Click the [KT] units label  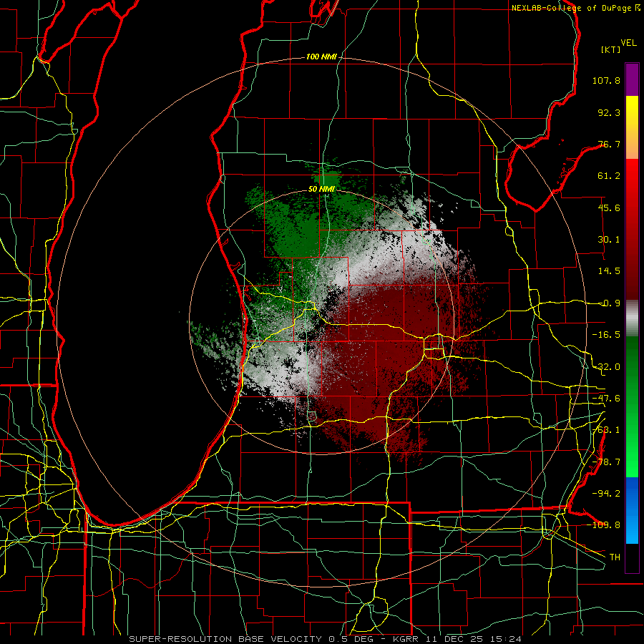pyautogui.click(x=611, y=49)
